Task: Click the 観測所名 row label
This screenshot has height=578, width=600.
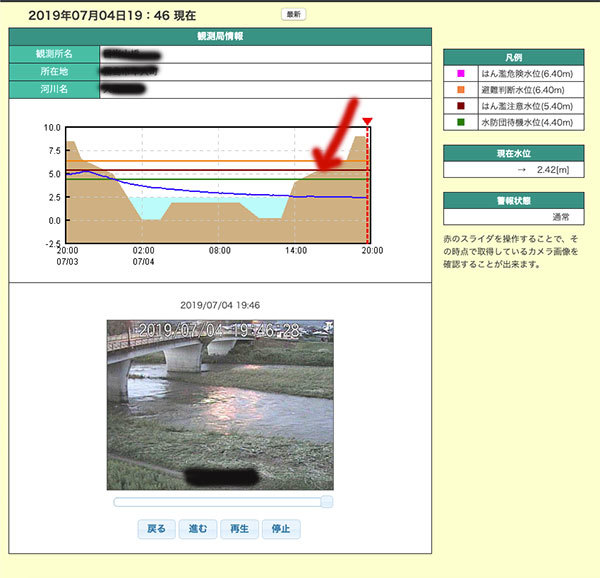Action: point(55,54)
